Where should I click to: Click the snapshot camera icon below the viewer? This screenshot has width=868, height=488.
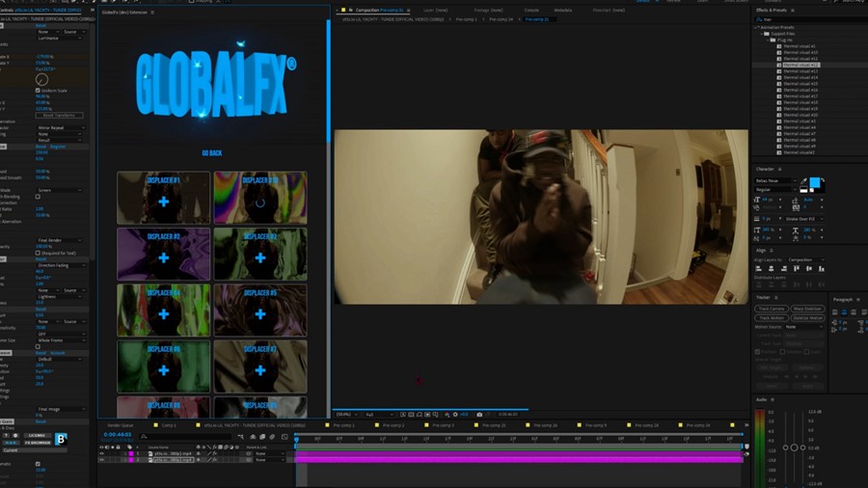point(479,415)
